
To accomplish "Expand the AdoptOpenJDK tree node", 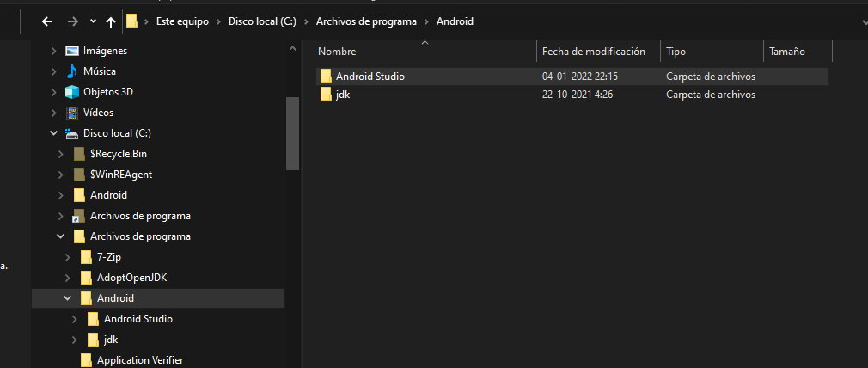I will (x=68, y=278).
